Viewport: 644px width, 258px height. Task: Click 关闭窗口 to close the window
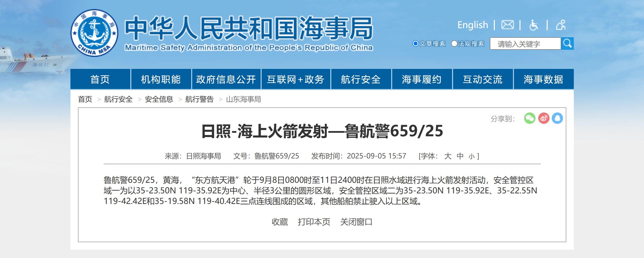pyautogui.click(x=356, y=222)
